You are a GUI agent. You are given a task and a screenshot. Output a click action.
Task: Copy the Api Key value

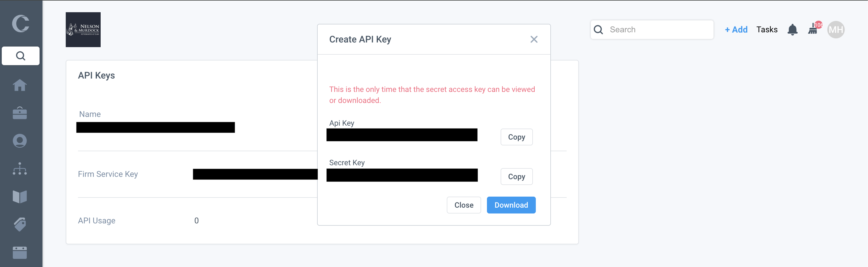click(516, 137)
